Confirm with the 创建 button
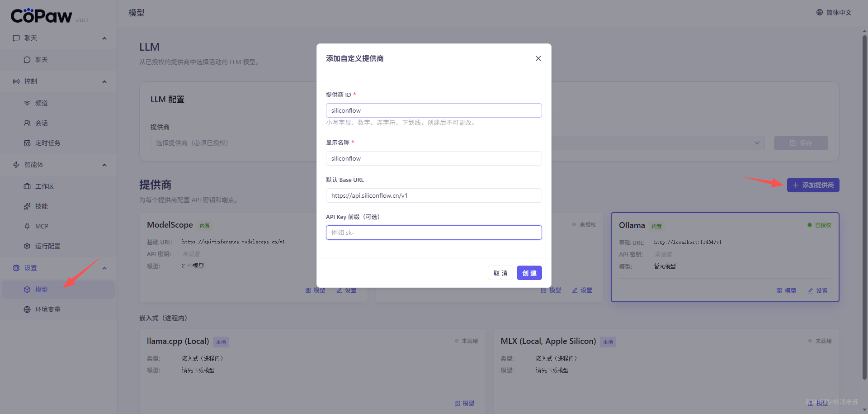This screenshot has height=414, width=868. 529,273
